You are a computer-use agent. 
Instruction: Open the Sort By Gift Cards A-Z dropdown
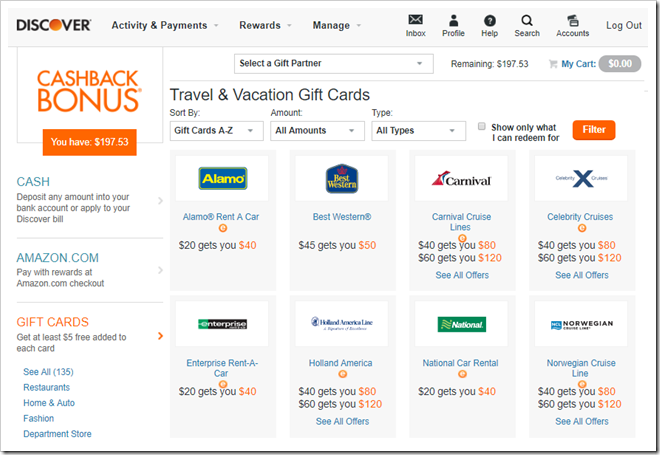pos(216,130)
